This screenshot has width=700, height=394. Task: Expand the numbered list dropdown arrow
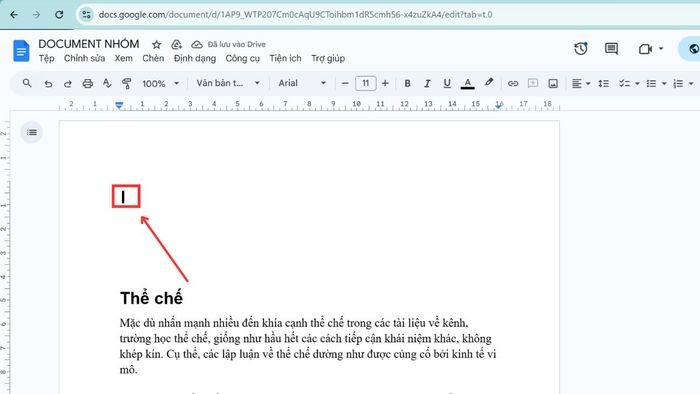coord(691,83)
